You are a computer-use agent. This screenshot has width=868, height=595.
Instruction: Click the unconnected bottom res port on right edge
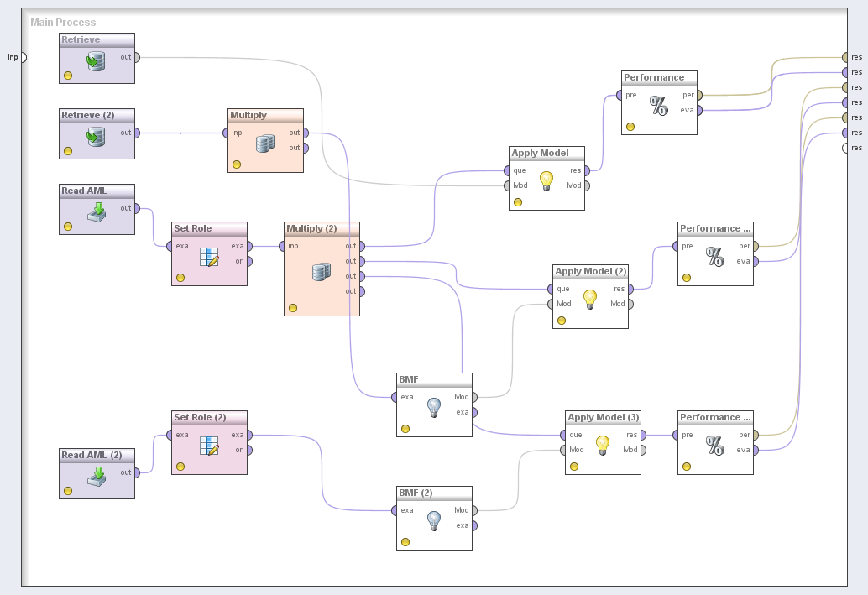845,148
